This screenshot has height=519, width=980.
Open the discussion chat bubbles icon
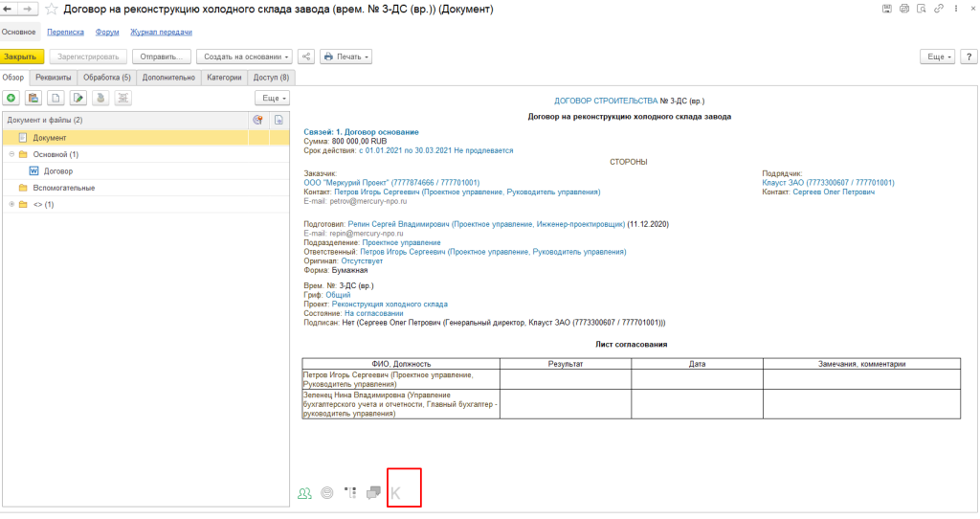coord(374,493)
